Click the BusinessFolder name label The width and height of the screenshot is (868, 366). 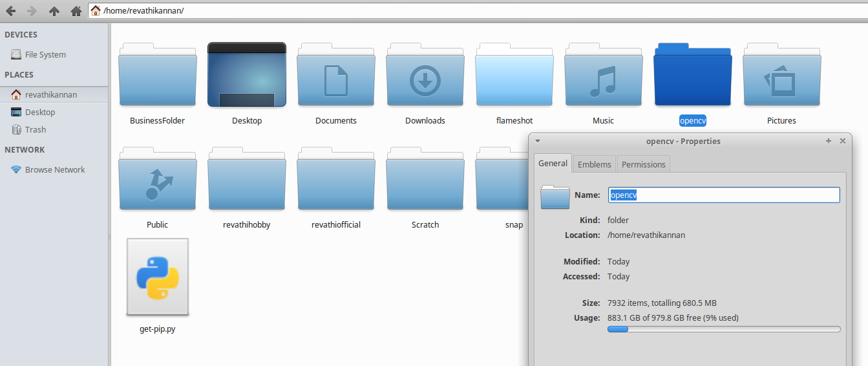point(158,120)
